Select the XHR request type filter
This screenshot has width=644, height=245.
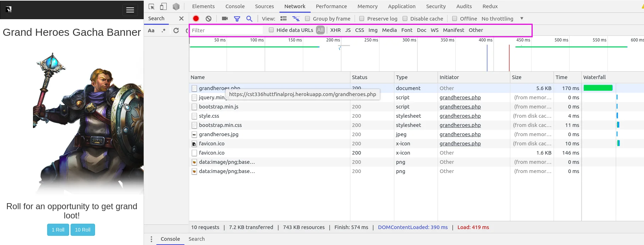pyautogui.click(x=335, y=30)
